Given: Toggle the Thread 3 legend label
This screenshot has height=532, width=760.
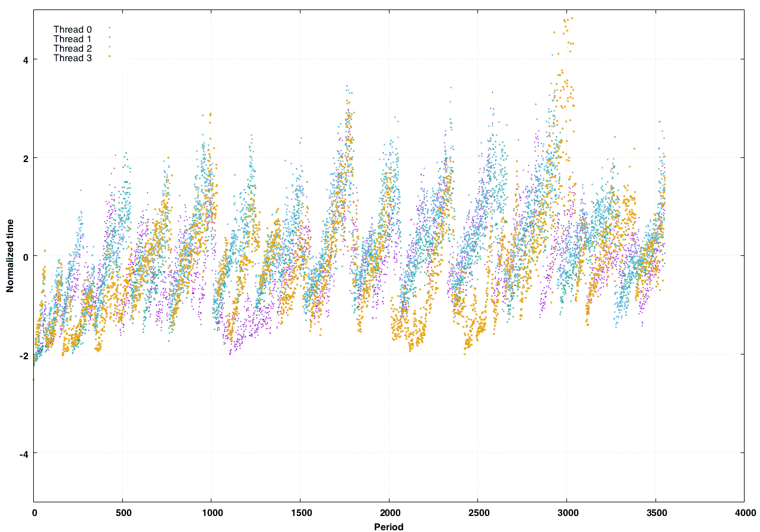Looking at the screenshot, I should point(72,58).
